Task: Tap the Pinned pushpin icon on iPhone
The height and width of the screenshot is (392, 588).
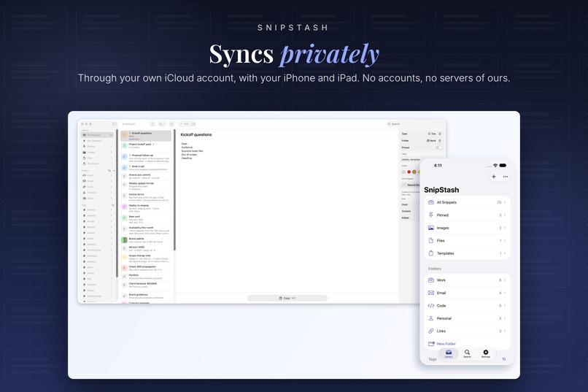Action: click(431, 215)
